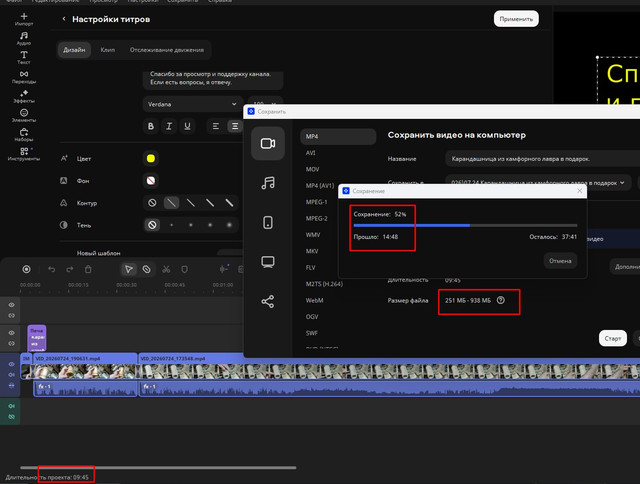Close the Сохранение progress dialog
This screenshot has height=484, width=640.
click(579, 191)
